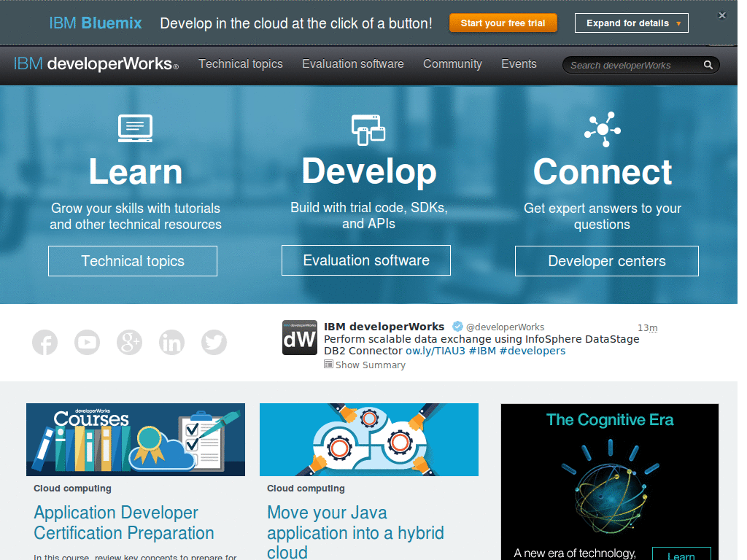Click the #developers hashtag

[532, 351]
